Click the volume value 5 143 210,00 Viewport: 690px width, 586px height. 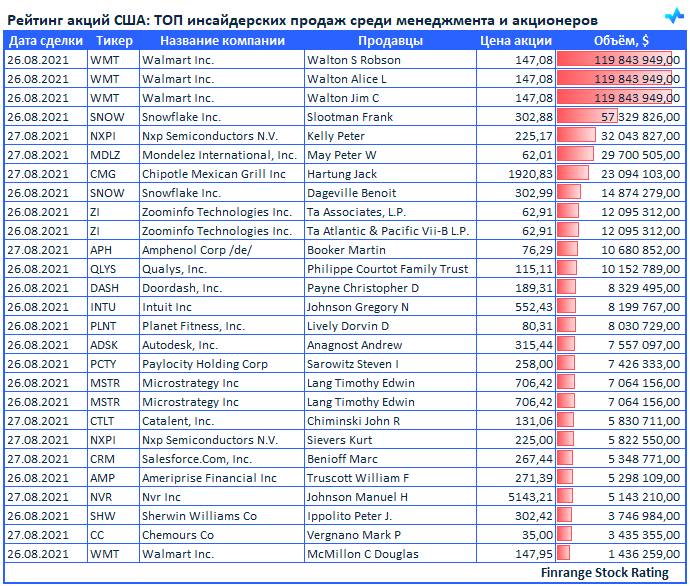pos(644,497)
